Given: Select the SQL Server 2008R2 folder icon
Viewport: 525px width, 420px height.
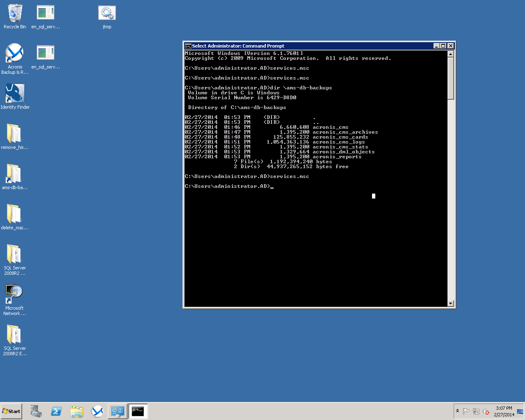Looking at the screenshot, I should [x=15, y=260].
